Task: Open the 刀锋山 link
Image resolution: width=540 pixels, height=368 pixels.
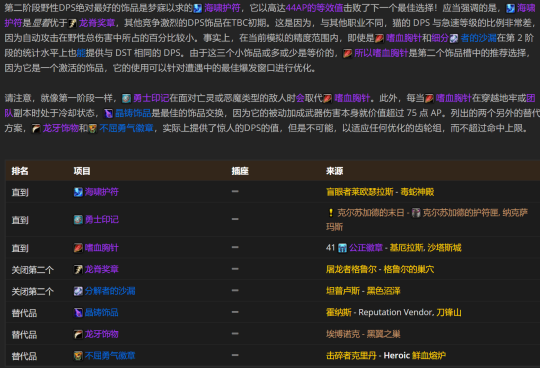Action: pyautogui.click(x=449, y=312)
